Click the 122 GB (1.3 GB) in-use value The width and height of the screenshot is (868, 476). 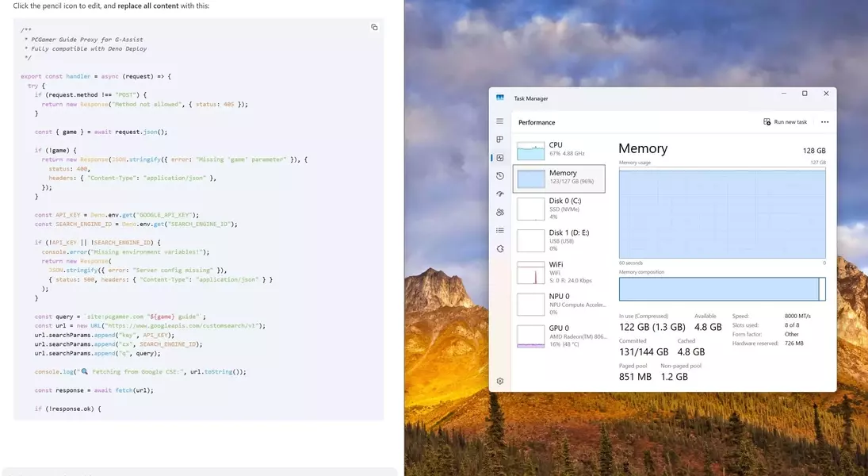[652, 327]
